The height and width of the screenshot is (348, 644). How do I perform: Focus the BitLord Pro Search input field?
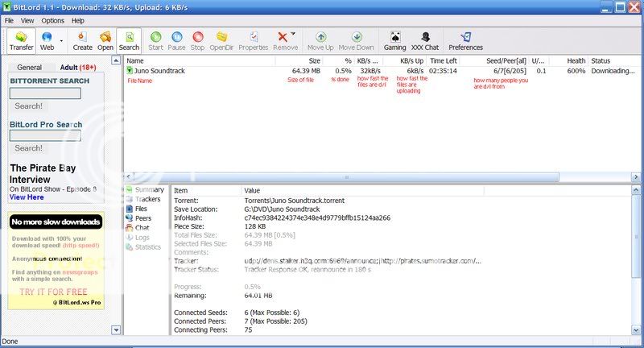(45, 135)
